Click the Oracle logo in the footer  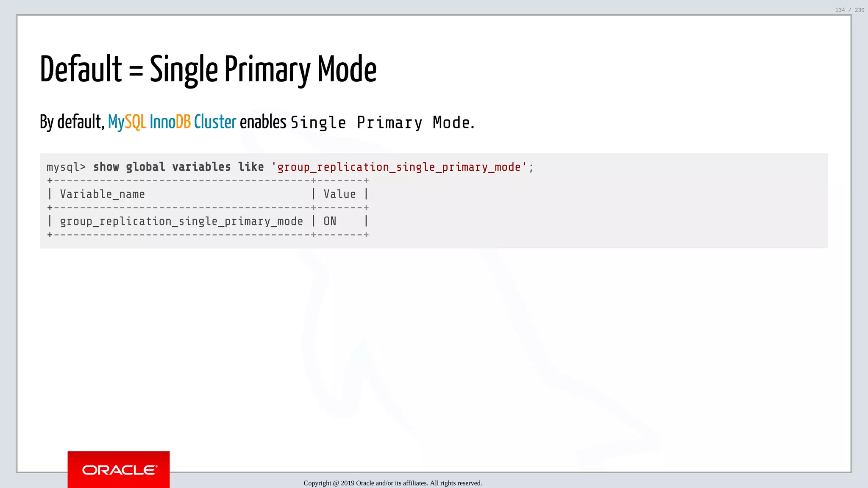coord(119,469)
